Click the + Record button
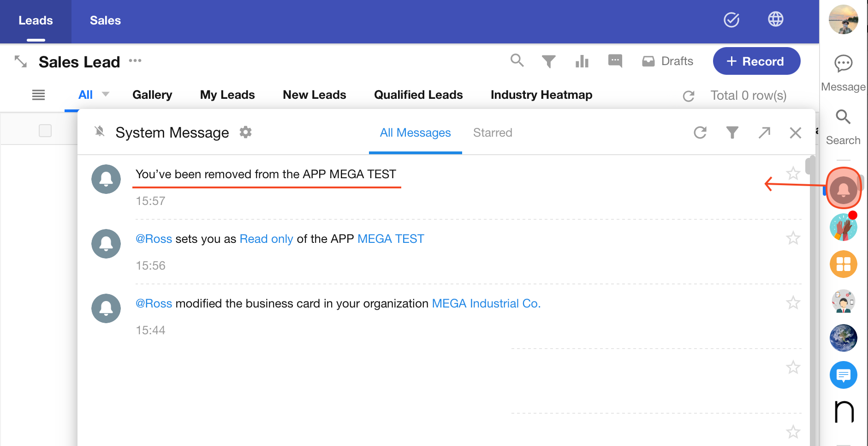This screenshot has width=868, height=446. click(756, 61)
